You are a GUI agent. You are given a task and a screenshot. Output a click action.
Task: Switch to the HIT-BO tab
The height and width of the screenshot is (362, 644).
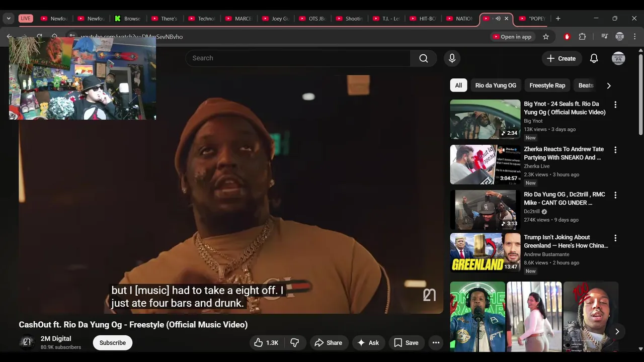coord(423,19)
